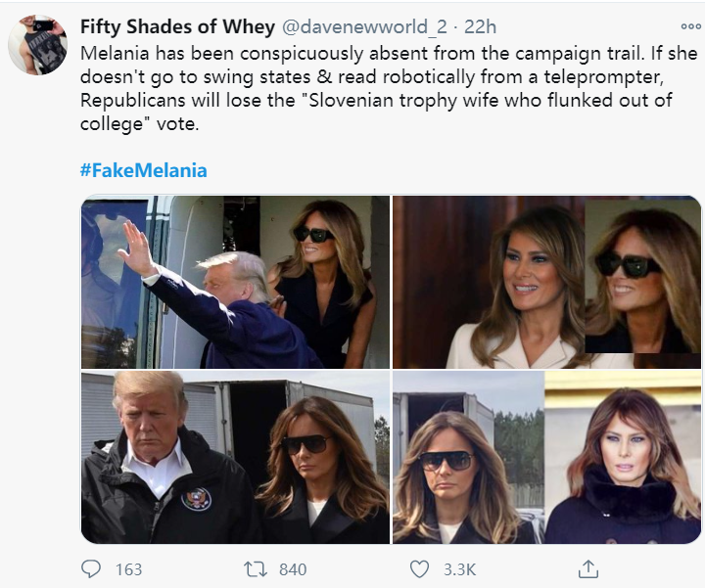Open the top-left photo of man waving
Image resolution: width=705 pixels, height=588 pixels.
coord(235,282)
